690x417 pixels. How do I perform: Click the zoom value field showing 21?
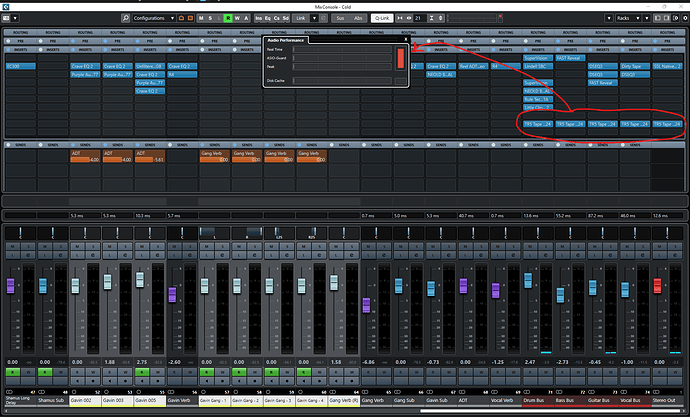click(420, 18)
